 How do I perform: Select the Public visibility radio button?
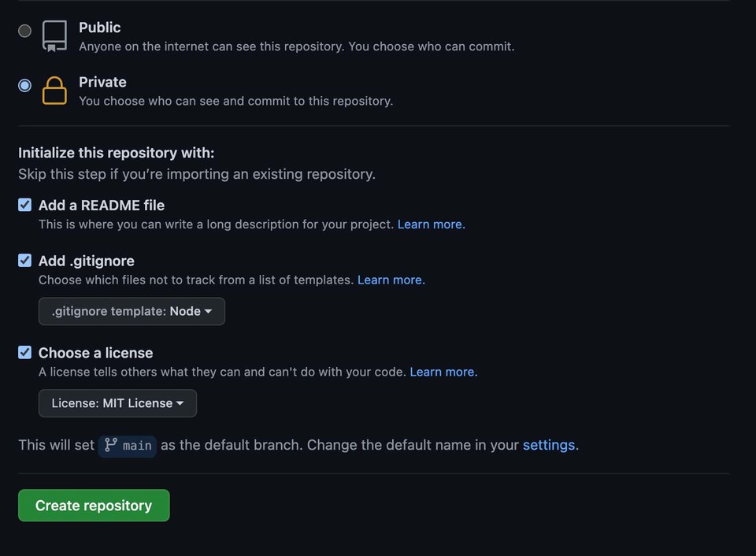[x=24, y=31]
